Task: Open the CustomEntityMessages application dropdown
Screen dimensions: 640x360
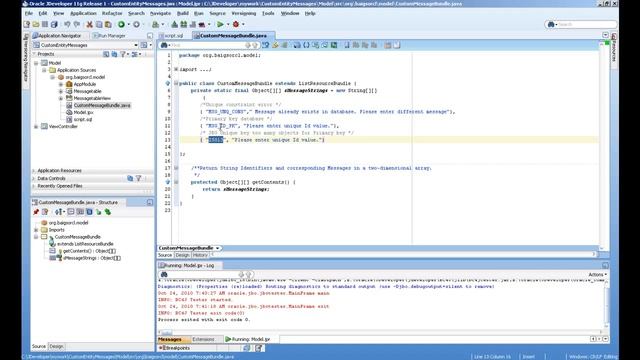Action: pos(136,45)
